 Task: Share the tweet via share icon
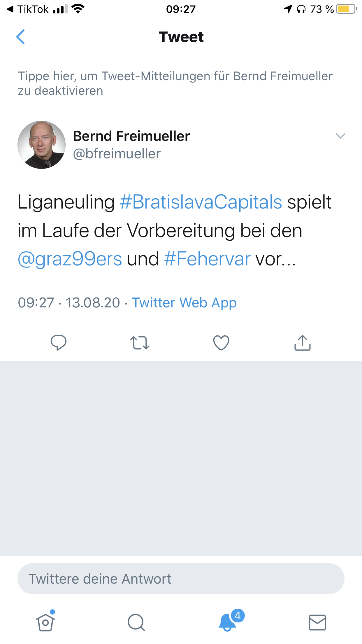(303, 342)
